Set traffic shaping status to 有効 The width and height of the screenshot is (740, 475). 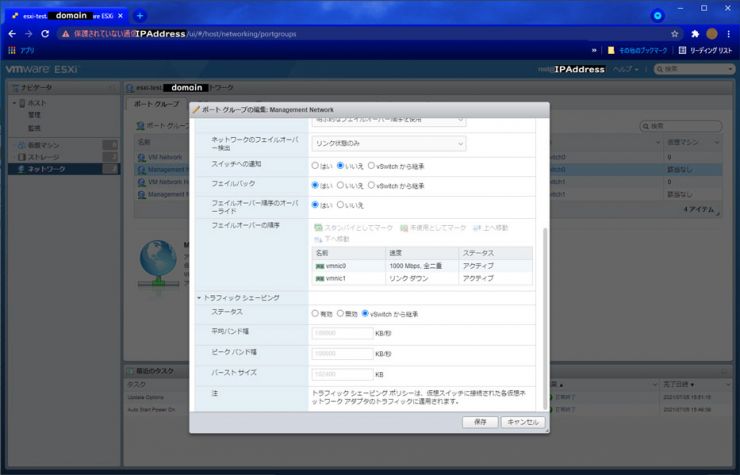(315, 314)
